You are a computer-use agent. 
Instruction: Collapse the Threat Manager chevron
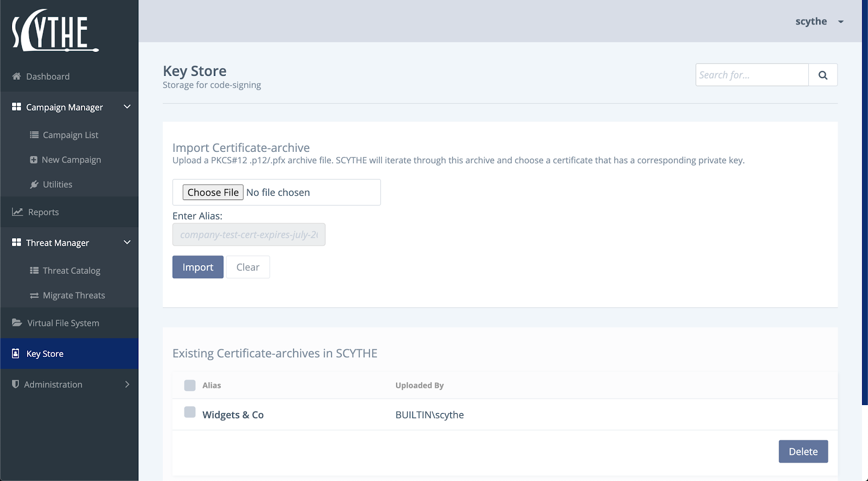pyautogui.click(x=127, y=242)
